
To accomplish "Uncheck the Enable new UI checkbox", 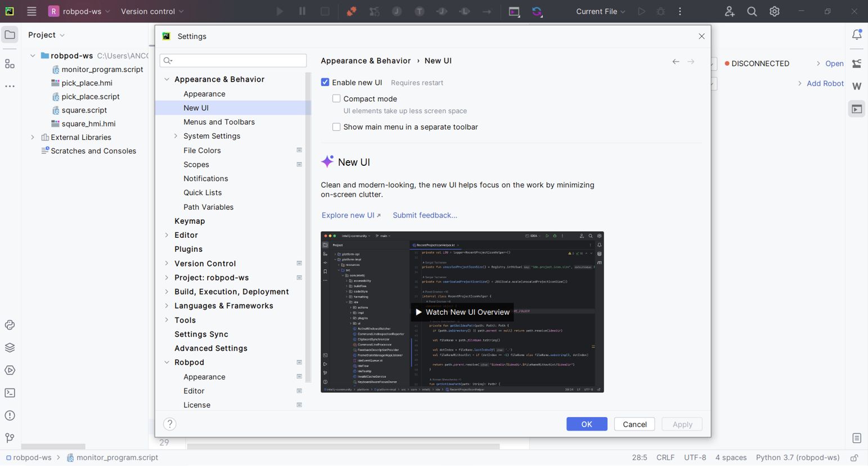I will pos(325,82).
